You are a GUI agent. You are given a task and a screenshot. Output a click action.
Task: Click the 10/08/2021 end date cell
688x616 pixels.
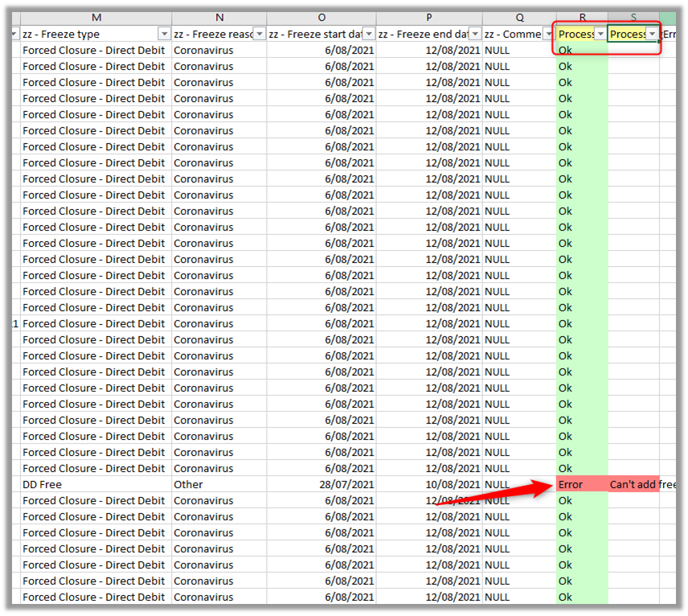429,485
